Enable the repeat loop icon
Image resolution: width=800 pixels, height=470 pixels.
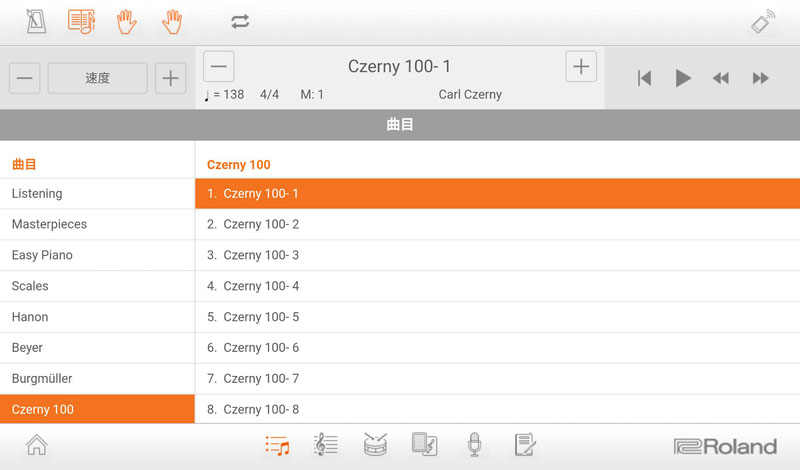[240, 21]
